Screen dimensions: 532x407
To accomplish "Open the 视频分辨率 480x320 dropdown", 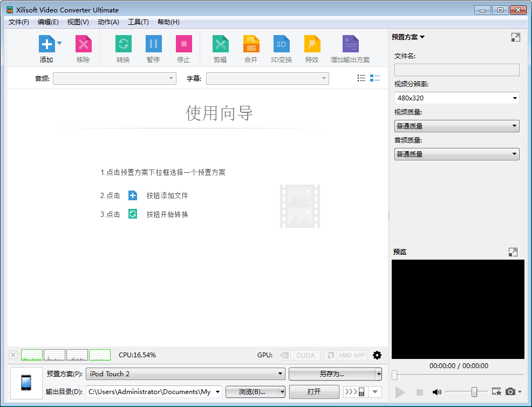I will click(456, 98).
